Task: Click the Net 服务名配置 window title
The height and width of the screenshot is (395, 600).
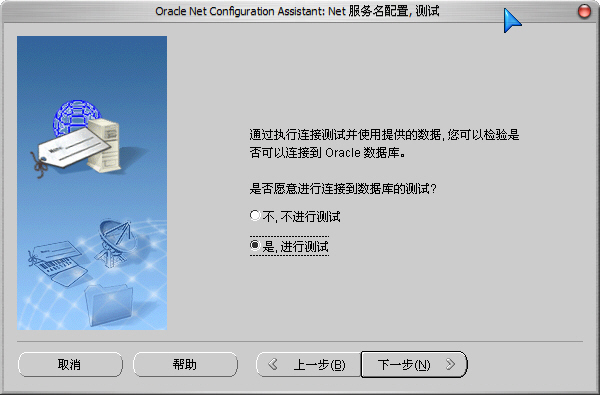Action: click(x=297, y=11)
